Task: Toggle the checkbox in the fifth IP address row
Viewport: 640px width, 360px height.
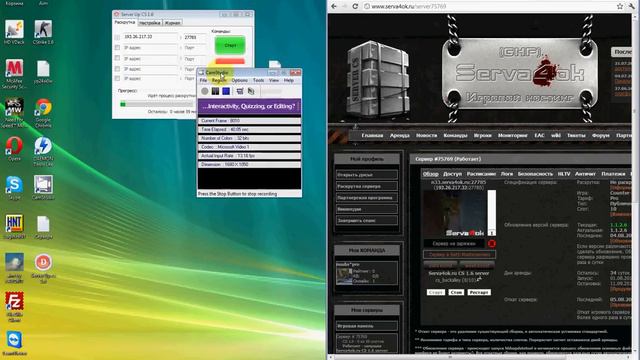Action: pyautogui.click(x=117, y=78)
